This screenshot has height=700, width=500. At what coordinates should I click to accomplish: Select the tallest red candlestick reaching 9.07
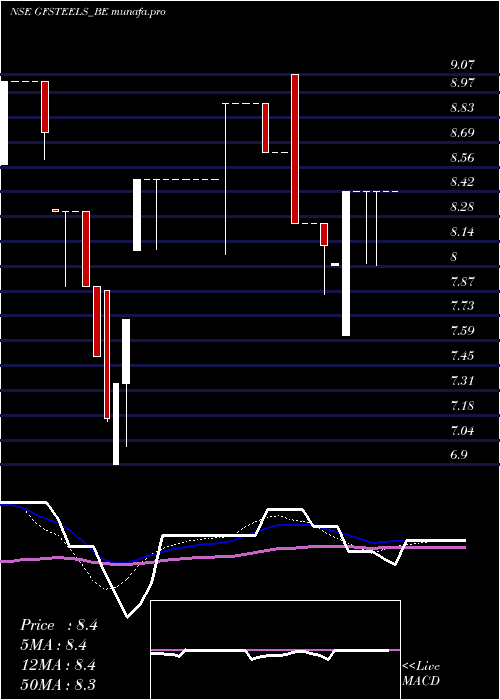click(295, 149)
